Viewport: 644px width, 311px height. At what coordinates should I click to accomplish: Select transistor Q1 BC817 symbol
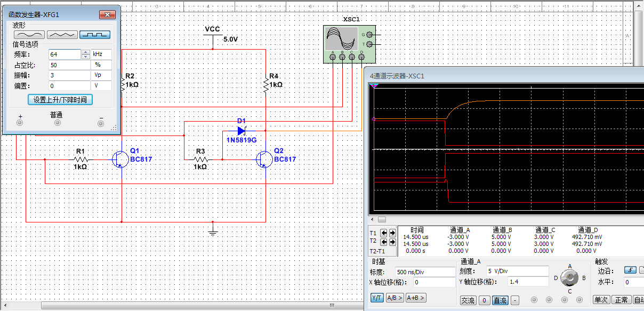tap(120, 159)
